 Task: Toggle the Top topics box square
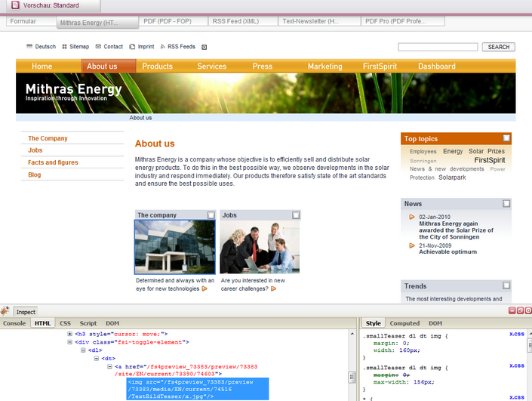tap(506, 138)
